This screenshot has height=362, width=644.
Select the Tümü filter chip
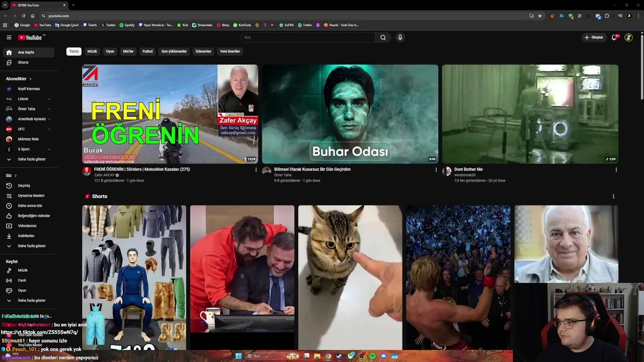74,51
